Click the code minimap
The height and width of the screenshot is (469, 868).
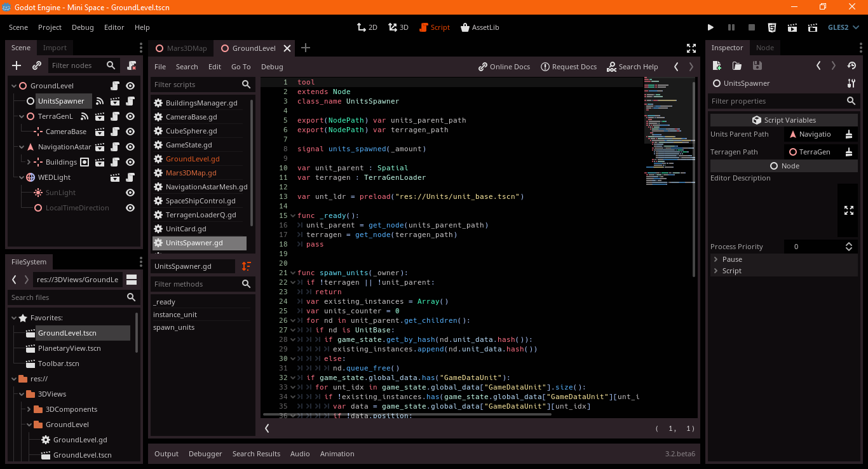(x=669, y=132)
